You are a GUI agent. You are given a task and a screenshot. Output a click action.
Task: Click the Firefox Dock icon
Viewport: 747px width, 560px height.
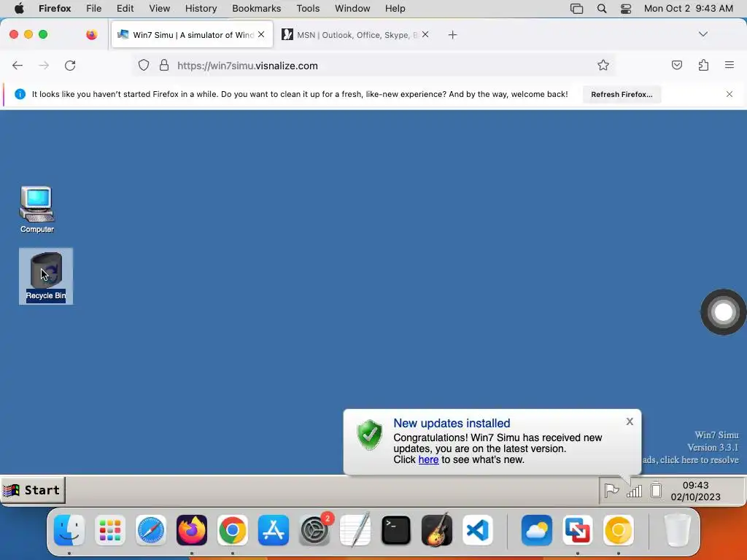coord(192,530)
